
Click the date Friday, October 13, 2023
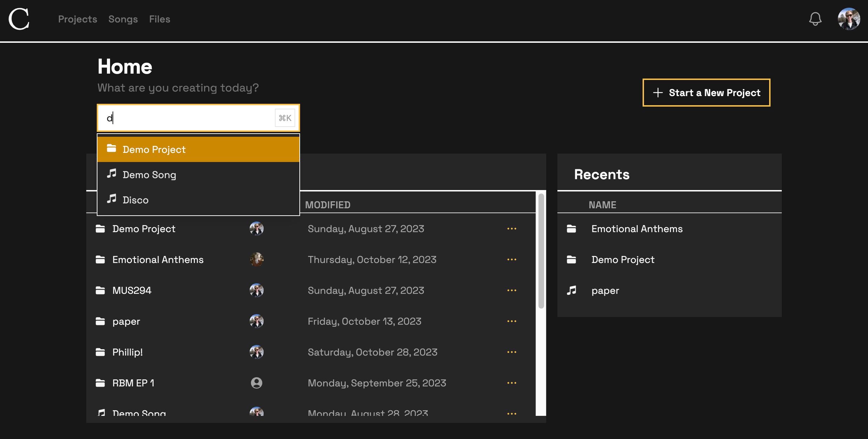click(365, 321)
